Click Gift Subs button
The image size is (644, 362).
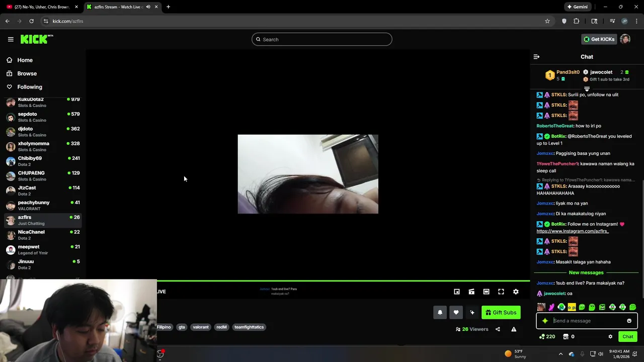501,312
